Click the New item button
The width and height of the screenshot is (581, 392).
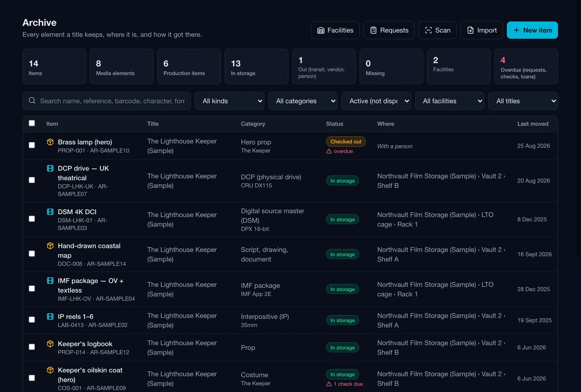coord(532,30)
